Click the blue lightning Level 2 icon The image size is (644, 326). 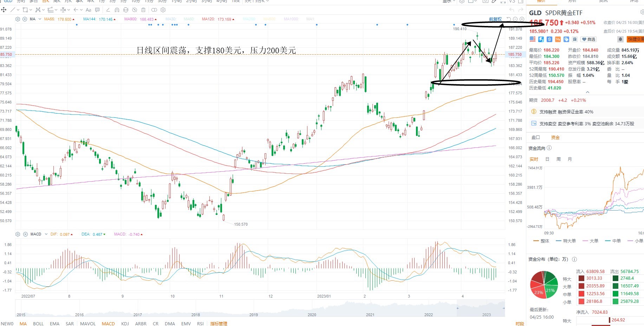coord(541,39)
